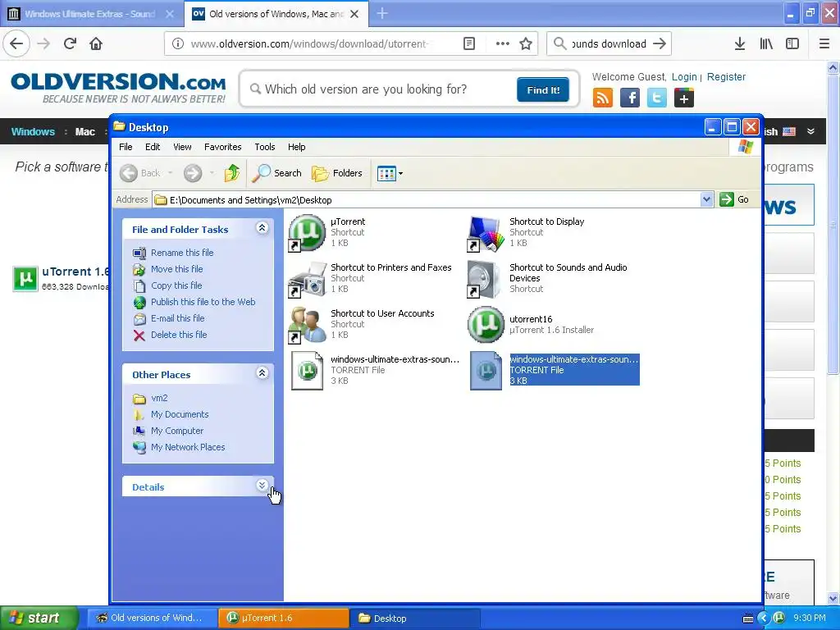The height and width of the screenshot is (630, 840).
Task: Click the Explorer Back button
Action: click(139, 173)
